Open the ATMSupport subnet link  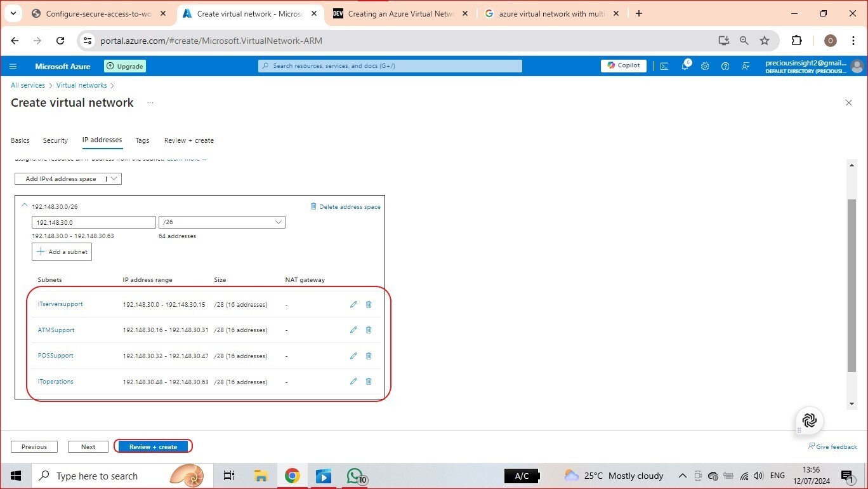[x=56, y=330]
